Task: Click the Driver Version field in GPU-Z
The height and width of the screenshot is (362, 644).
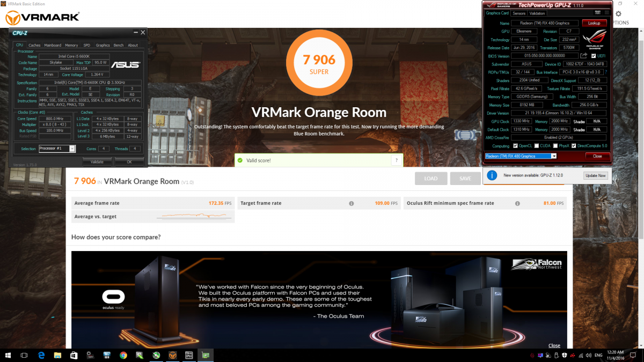Action: (x=559, y=113)
